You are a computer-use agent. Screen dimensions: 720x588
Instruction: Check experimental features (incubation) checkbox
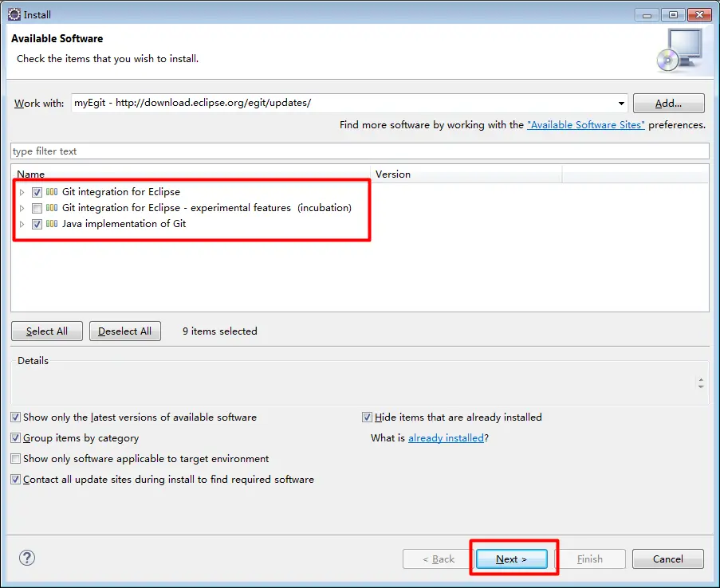[x=37, y=208]
